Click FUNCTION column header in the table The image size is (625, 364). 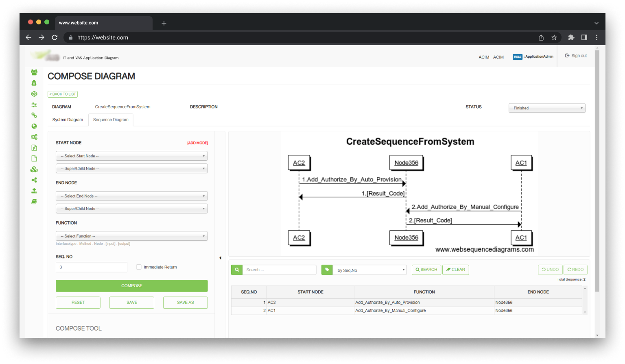point(424,292)
